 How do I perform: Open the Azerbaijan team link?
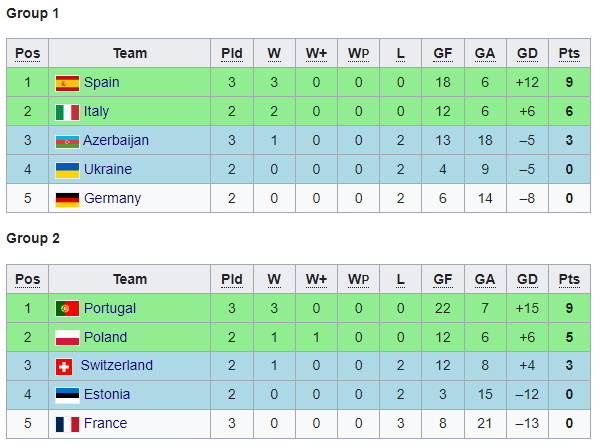pos(116,140)
